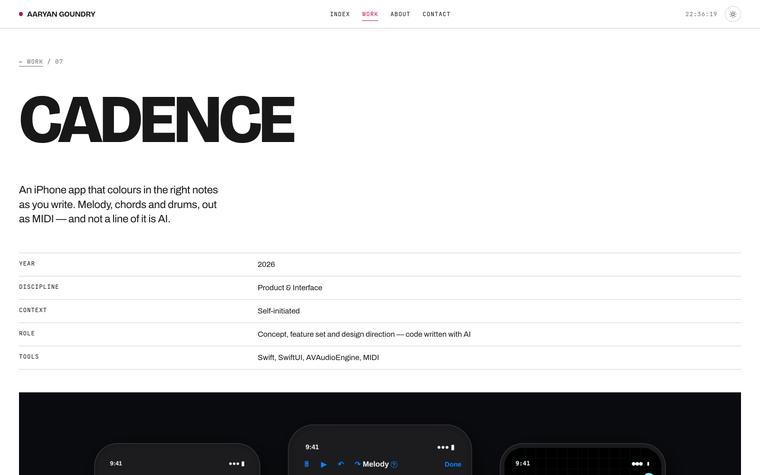The image size is (760, 475).
Task: Open the WORK nav item in header
Action: coord(370,14)
